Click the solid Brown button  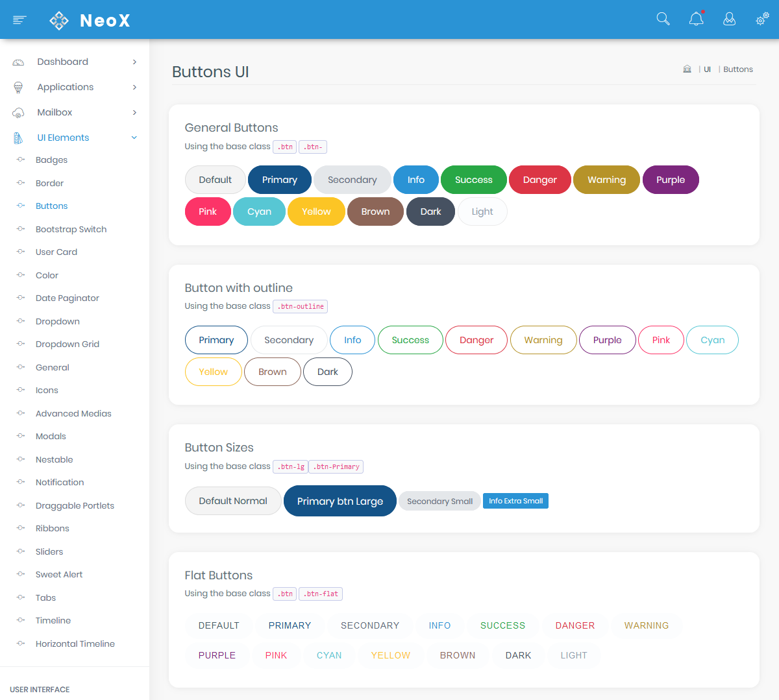point(376,211)
